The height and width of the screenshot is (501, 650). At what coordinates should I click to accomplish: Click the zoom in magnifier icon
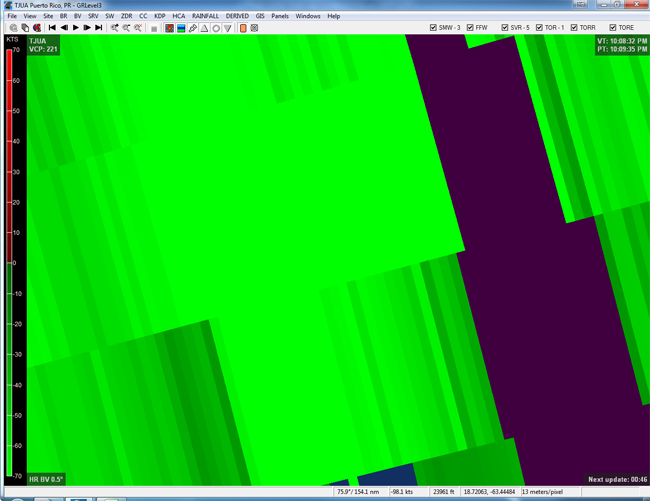[116, 28]
